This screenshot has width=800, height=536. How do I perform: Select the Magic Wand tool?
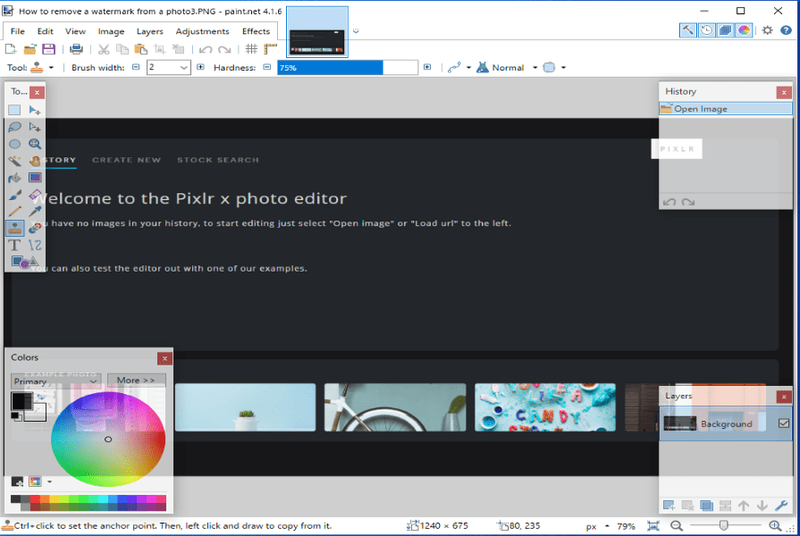click(14, 161)
